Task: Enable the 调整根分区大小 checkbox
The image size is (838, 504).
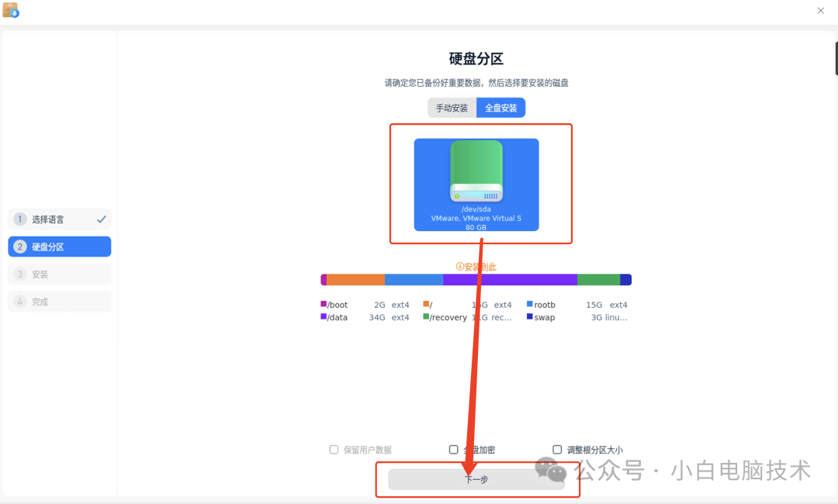Action: (556, 450)
